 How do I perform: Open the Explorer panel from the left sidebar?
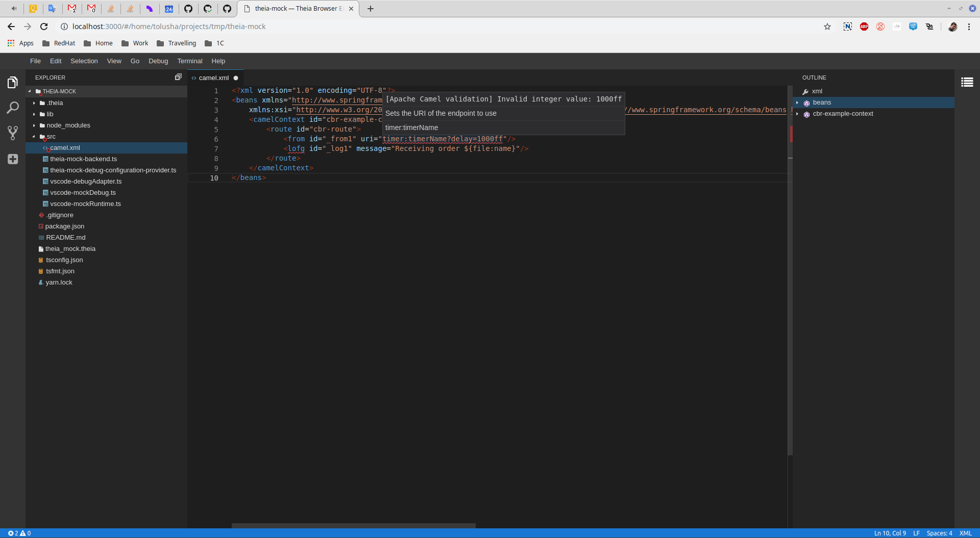tap(12, 82)
